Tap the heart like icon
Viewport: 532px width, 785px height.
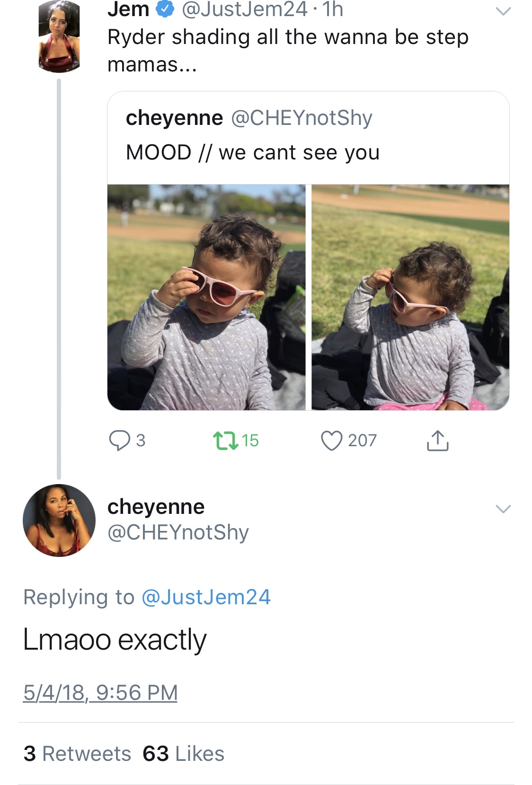click(331, 441)
